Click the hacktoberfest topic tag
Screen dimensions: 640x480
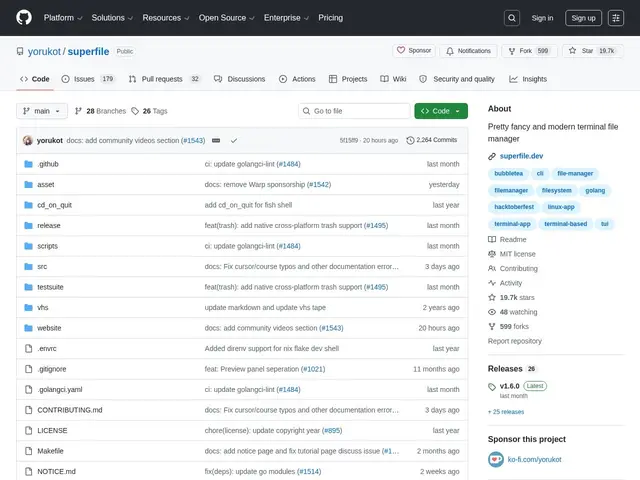click(514, 207)
